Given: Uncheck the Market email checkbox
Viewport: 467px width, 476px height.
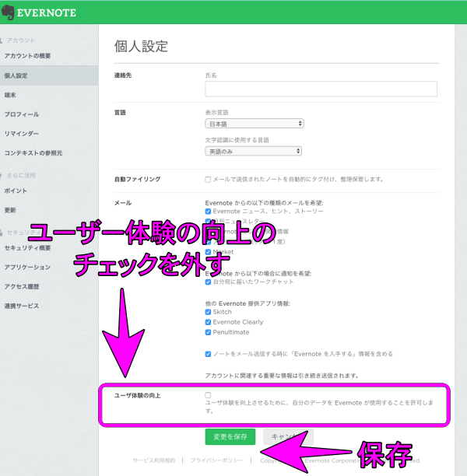Looking at the screenshot, I should pyautogui.click(x=208, y=252).
